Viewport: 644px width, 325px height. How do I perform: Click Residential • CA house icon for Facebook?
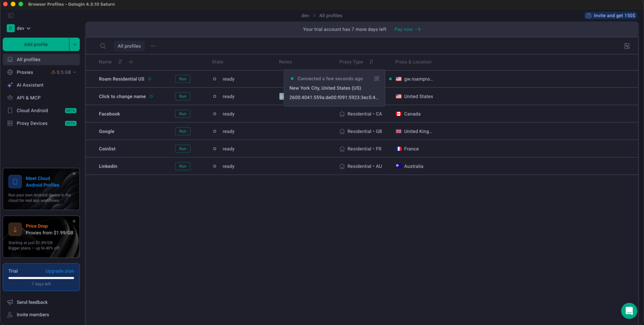[x=342, y=114]
